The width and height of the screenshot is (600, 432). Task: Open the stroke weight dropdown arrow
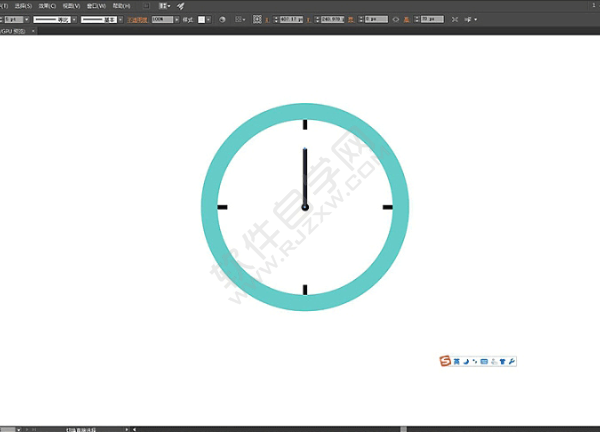(26, 19)
